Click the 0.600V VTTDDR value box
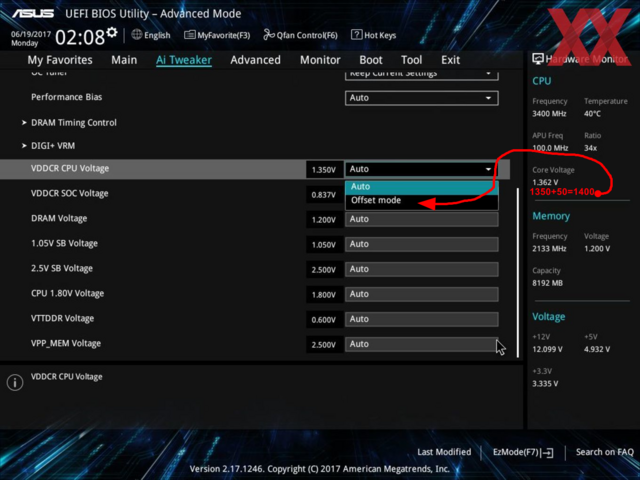Image resolution: width=640 pixels, height=480 pixels. point(324,320)
